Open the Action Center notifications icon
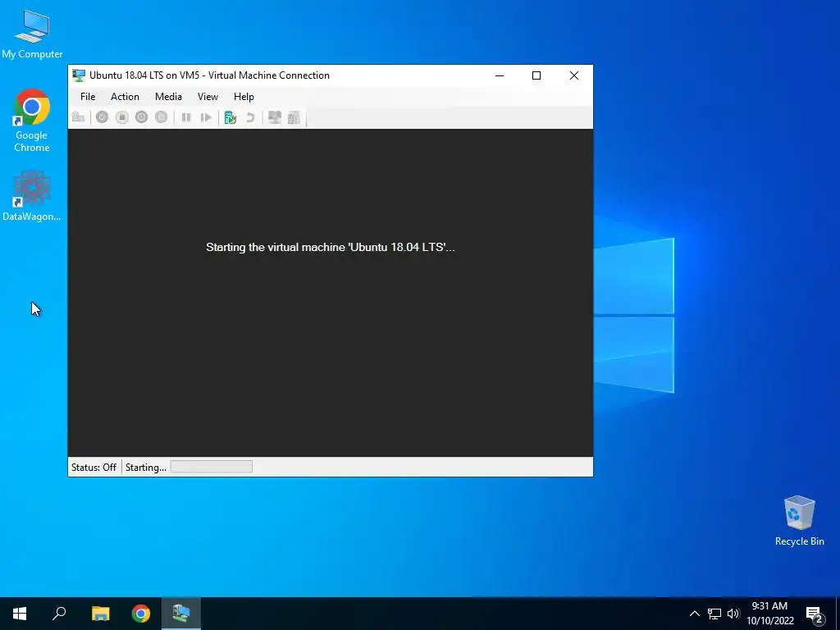The image size is (840, 630). coord(815,614)
